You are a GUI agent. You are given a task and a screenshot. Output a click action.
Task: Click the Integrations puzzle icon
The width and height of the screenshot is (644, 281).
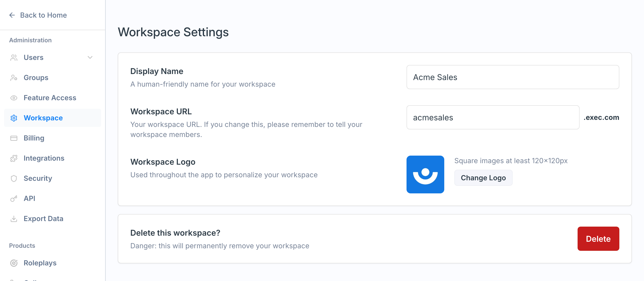pyautogui.click(x=14, y=158)
